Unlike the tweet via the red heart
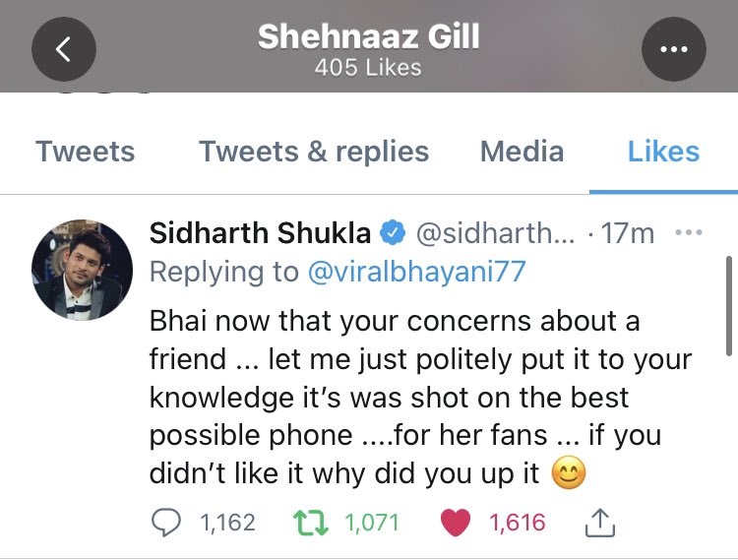738x560 pixels. point(456,523)
